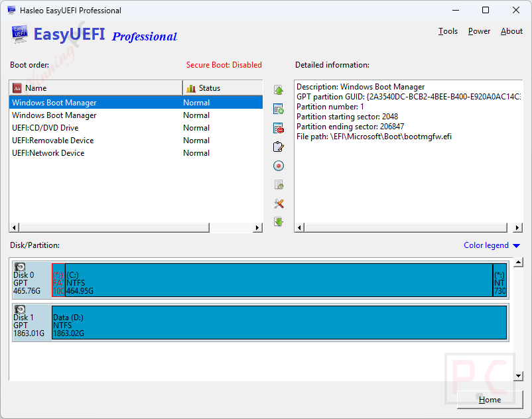Click the icon in the Name column header
Viewport: 532px width, 419px height.
(x=17, y=88)
